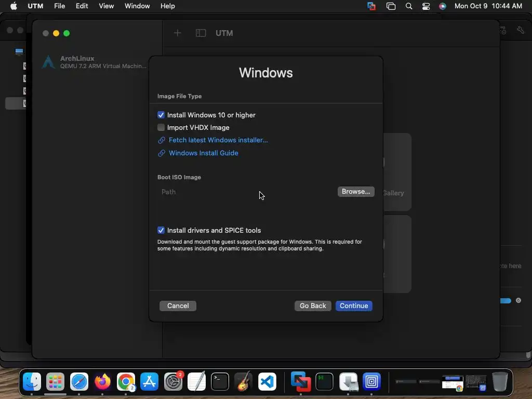Open Finder from the Dock

pyautogui.click(x=32, y=381)
